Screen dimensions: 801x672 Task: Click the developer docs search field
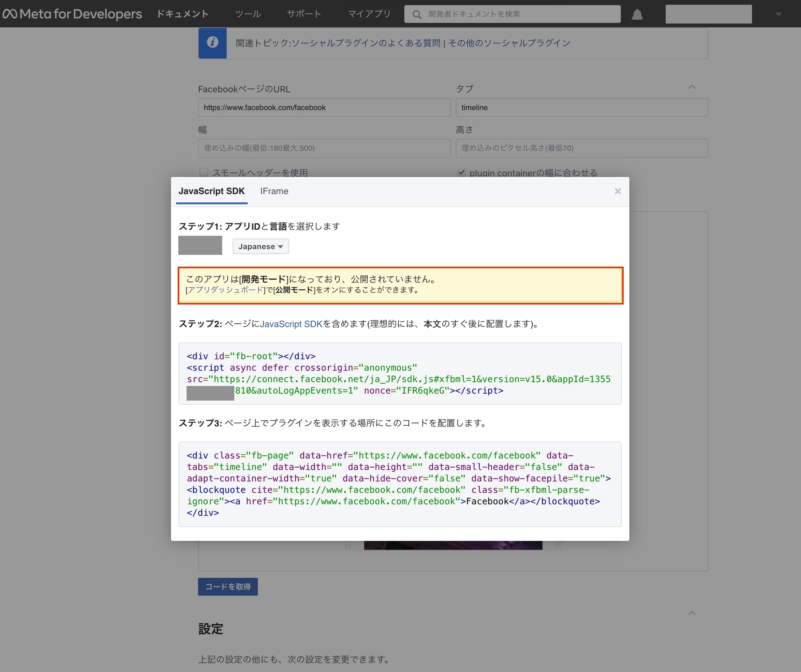512,14
